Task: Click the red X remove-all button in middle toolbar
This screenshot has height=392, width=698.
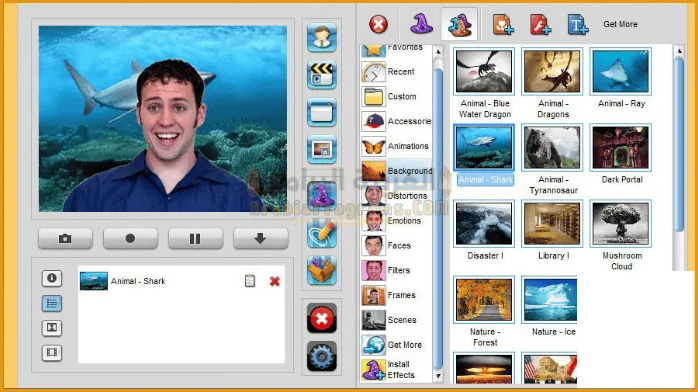Action: (321, 319)
